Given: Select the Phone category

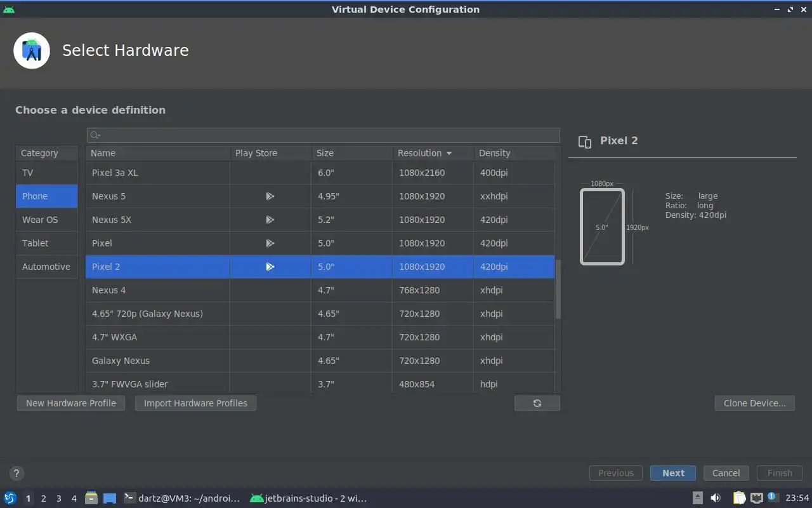Looking at the screenshot, I should pyautogui.click(x=47, y=196).
